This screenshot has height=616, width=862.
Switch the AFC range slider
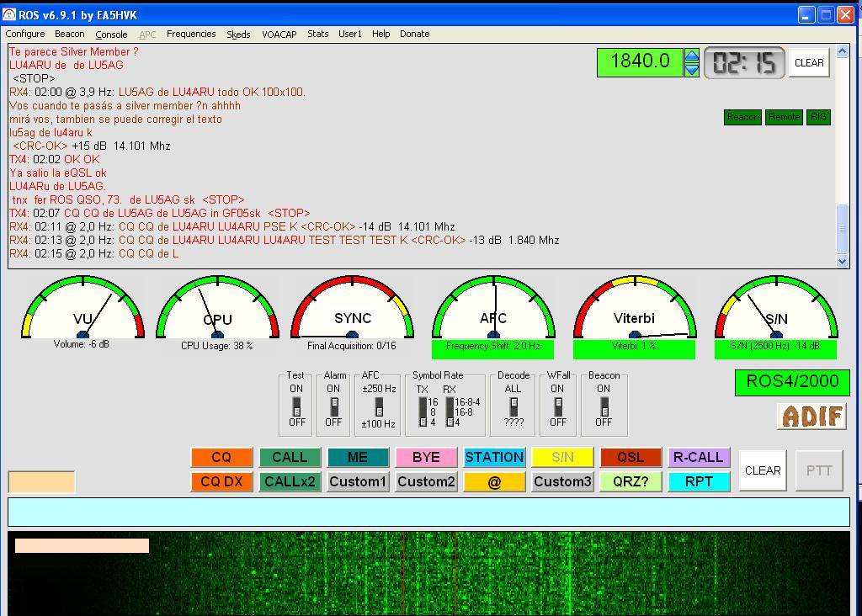(379, 406)
